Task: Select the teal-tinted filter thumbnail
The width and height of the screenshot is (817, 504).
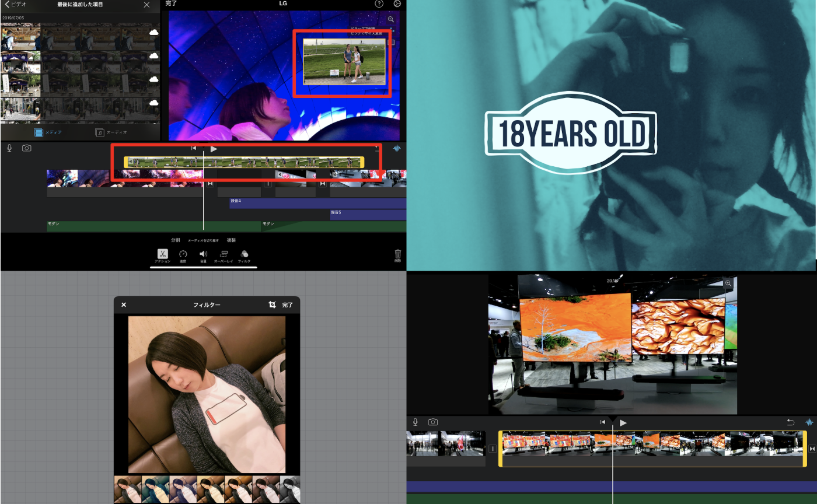Action: (x=156, y=490)
